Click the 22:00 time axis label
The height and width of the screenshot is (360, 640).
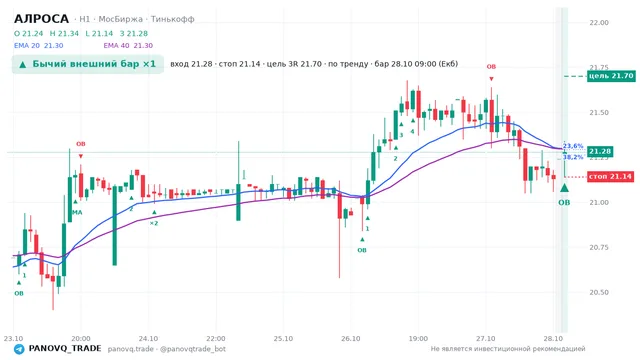pyautogui.click(x=216, y=339)
